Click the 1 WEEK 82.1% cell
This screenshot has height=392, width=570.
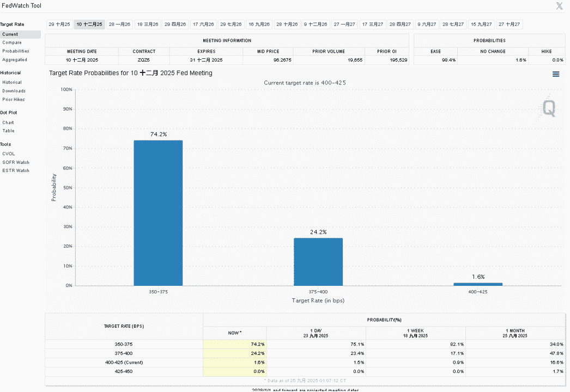[x=416, y=345]
